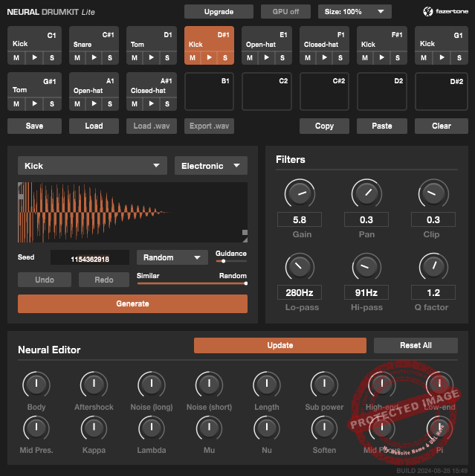Viewport: 475px width, 476px height.
Task: Play the G#1 Tom pad
Action: pyautogui.click(x=35, y=103)
